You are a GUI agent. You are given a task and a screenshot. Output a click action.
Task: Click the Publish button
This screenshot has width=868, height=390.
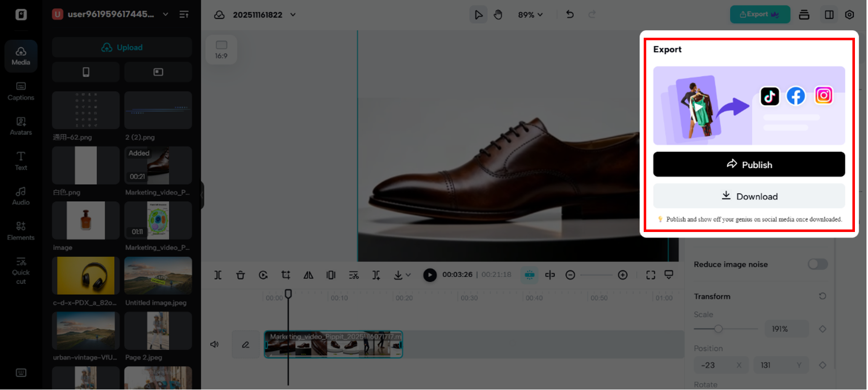[748, 165]
